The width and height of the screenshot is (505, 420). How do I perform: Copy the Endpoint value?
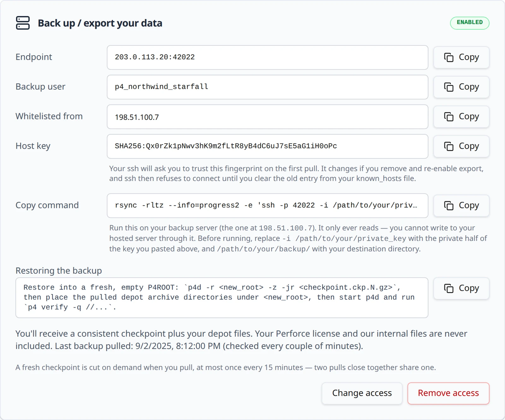pyautogui.click(x=461, y=57)
